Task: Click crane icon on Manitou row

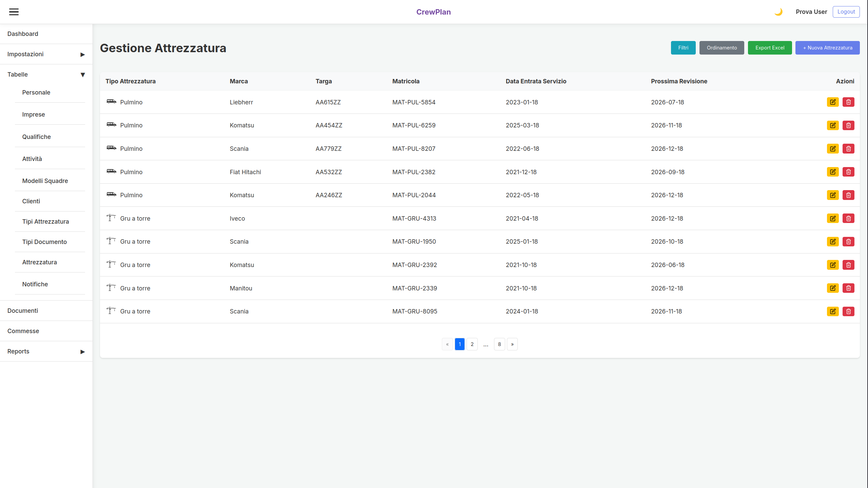Action: [111, 288]
